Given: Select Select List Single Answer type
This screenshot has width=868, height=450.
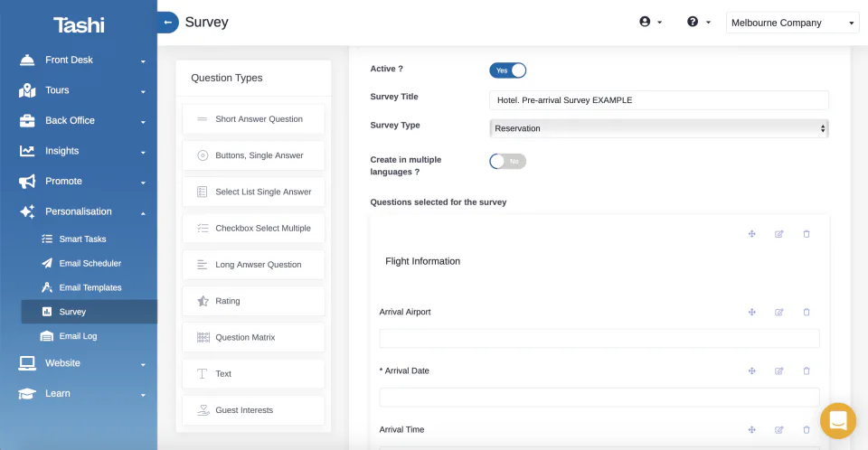Looking at the screenshot, I should point(253,192).
